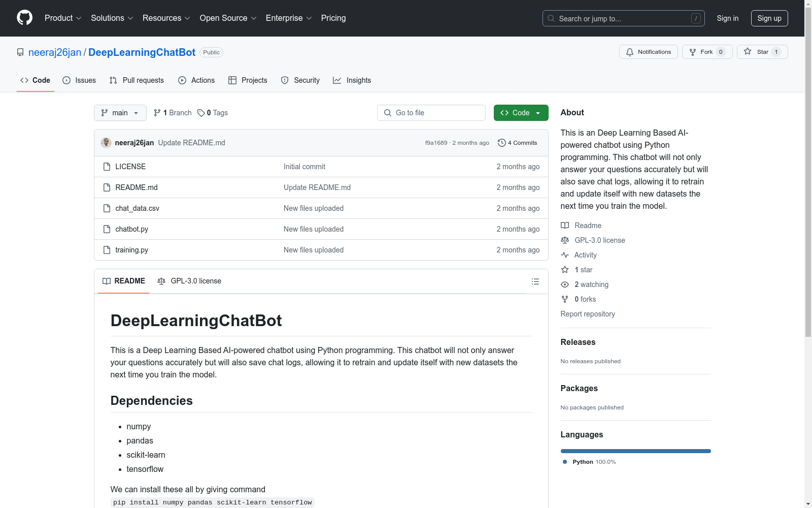Open the main branch selector dropdown
This screenshot has height=508, width=812.
[x=120, y=113]
